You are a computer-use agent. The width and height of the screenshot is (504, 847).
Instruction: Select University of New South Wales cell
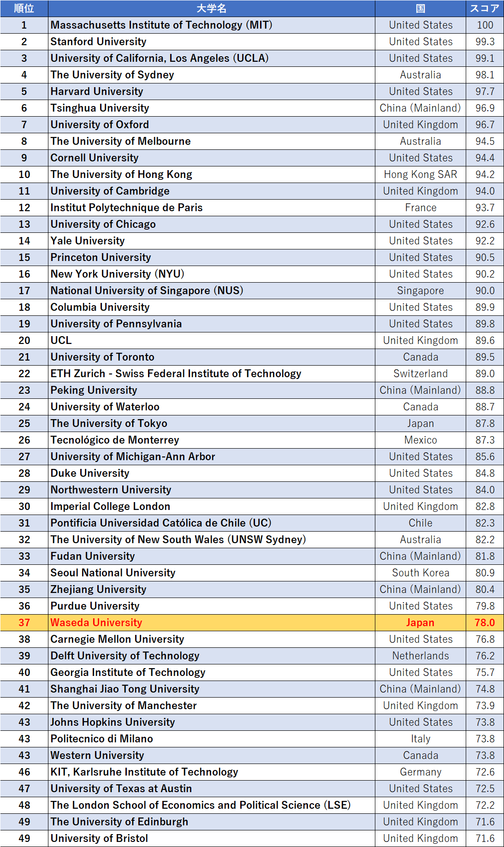pyautogui.click(x=212, y=539)
